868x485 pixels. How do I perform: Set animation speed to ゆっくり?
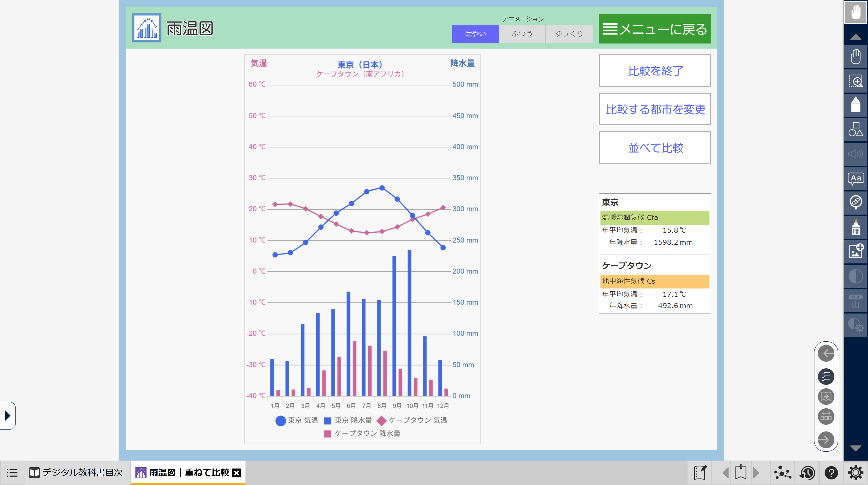tap(569, 34)
